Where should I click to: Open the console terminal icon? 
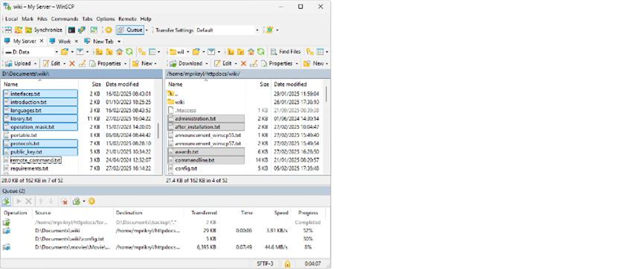click(71, 30)
